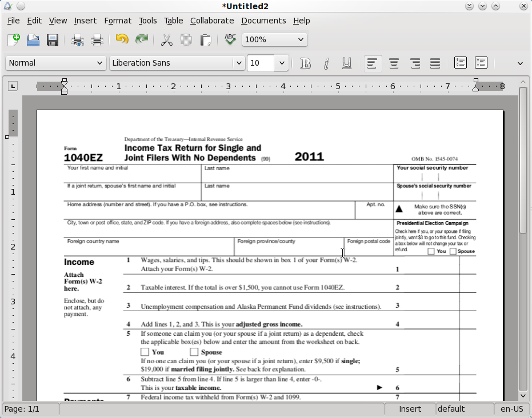532x418 pixels.
Task: Open the Liberation Sans font dropdown
Action: click(x=239, y=63)
